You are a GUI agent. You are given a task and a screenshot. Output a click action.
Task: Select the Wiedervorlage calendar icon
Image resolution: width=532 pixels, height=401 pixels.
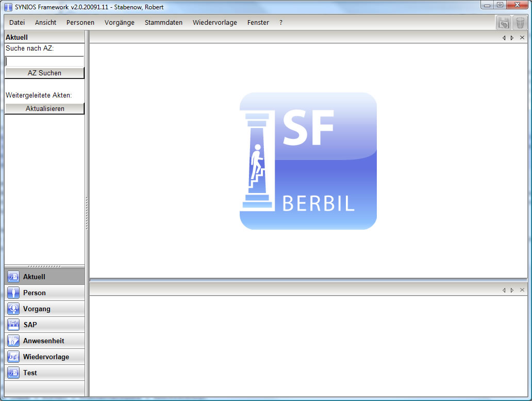click(13, 357)
